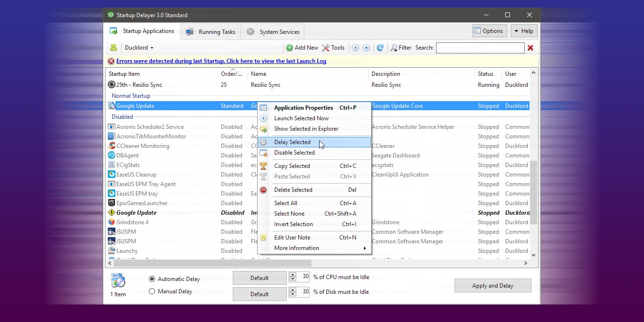Open the Ducklord profile dropdown
Image resolution: width=644 pixels, height=322 pixels.
coord(138,47)
